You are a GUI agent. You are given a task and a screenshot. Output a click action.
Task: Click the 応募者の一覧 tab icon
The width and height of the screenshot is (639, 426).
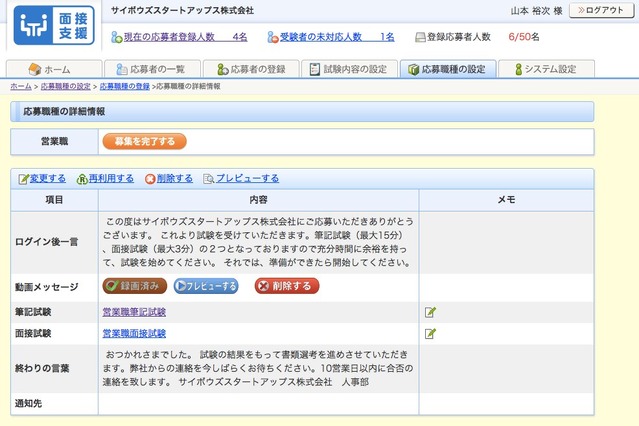point(122,69)
